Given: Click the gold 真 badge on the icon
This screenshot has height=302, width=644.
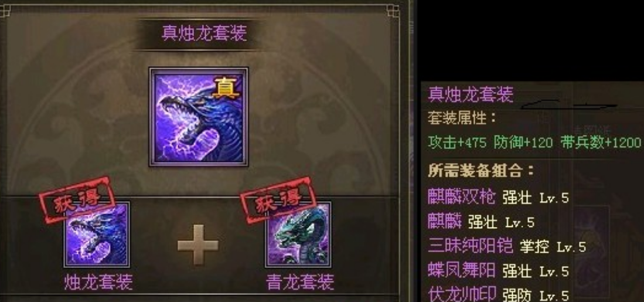Looking at the screenshot, I should [x=226, y=89].
